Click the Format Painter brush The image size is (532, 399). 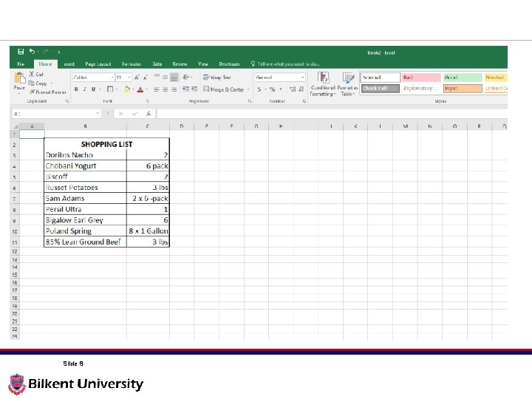(x=47, y=92)
